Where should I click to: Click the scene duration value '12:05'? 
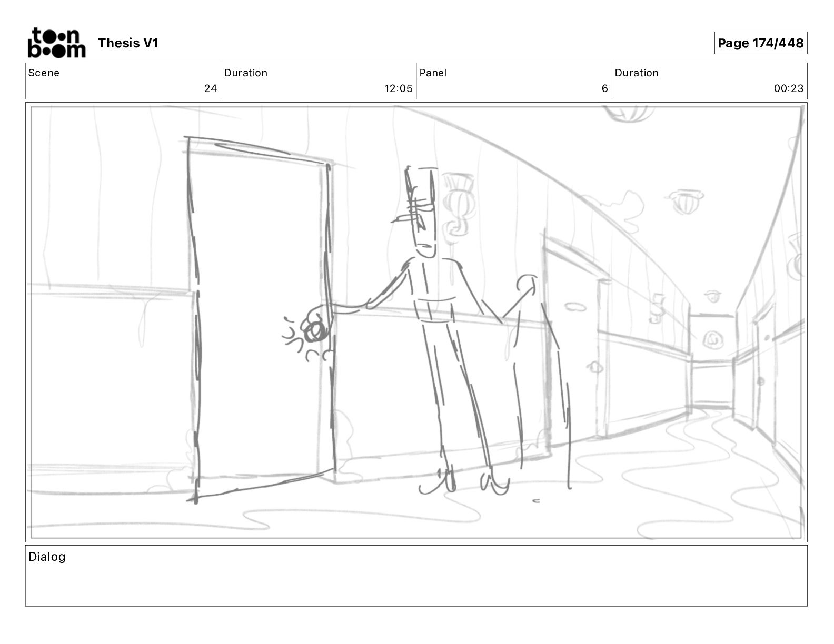(399, 88)
